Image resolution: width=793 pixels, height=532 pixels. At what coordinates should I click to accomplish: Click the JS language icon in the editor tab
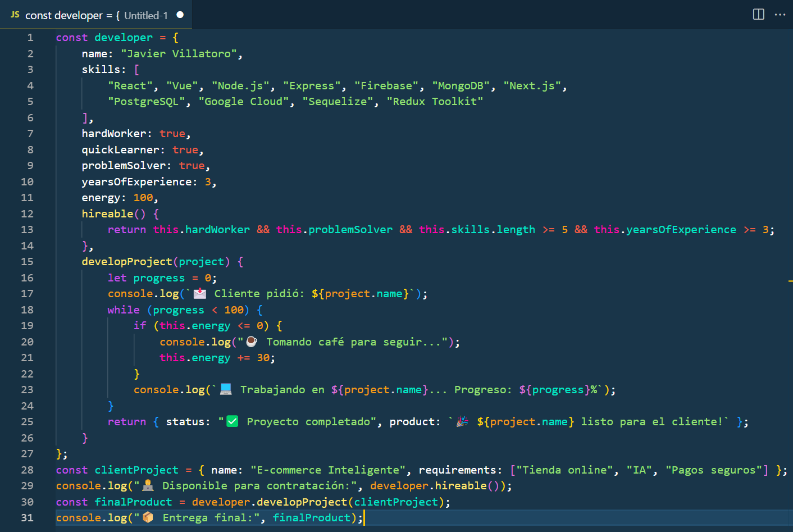pos(14,15)
